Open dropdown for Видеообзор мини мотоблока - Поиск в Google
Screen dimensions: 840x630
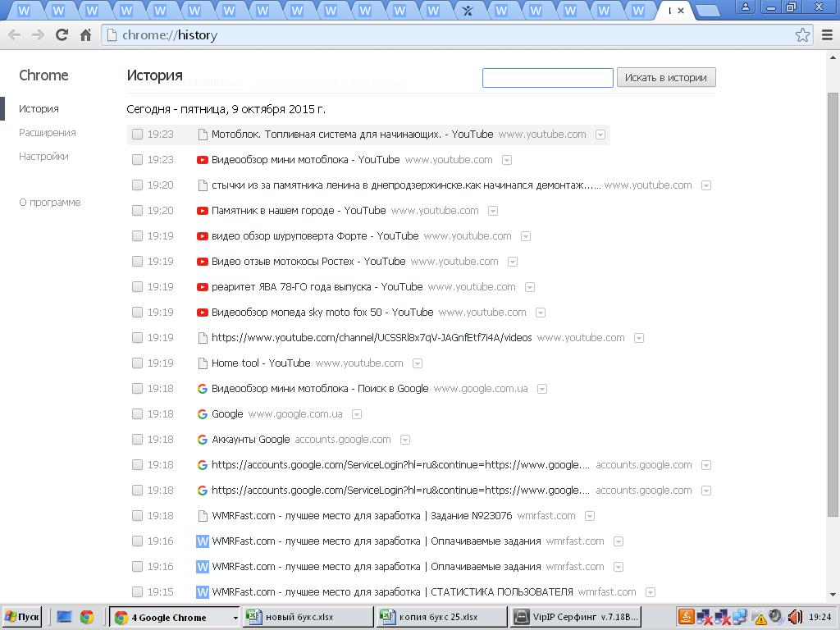click(542, 389)
